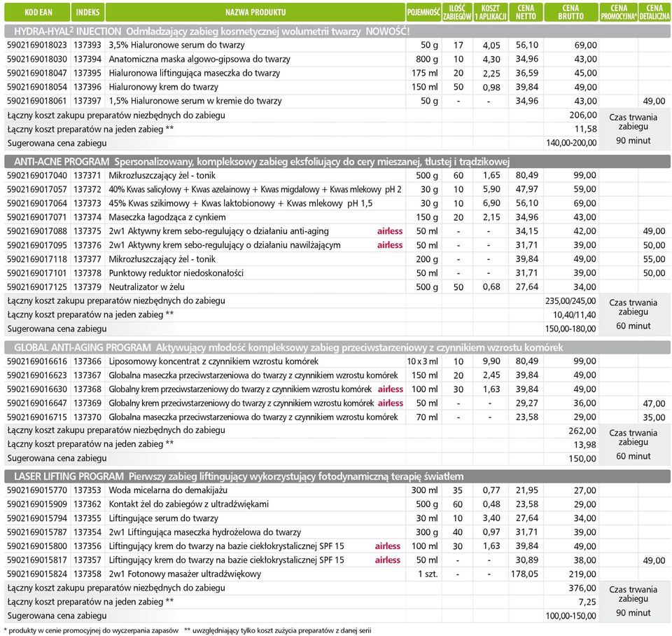Click the 7,25 cost per treatment
This screenshot has height=636, width=672.
(587, 602)
